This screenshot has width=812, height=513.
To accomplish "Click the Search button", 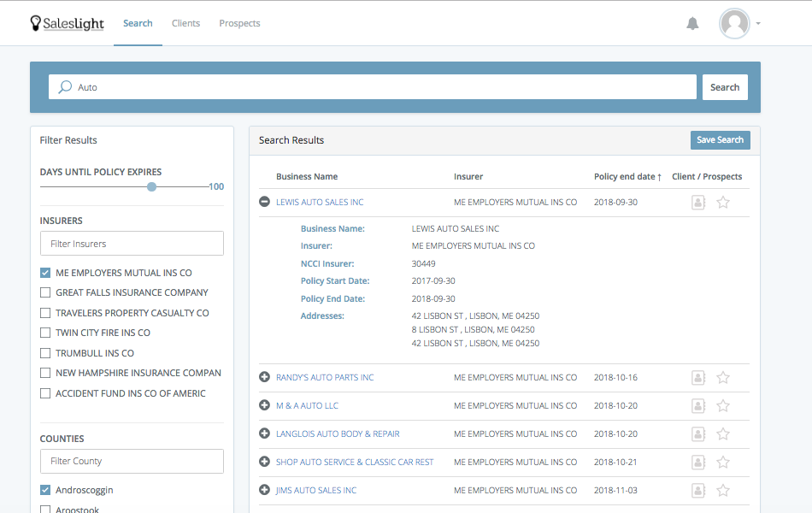I will 725,87.
